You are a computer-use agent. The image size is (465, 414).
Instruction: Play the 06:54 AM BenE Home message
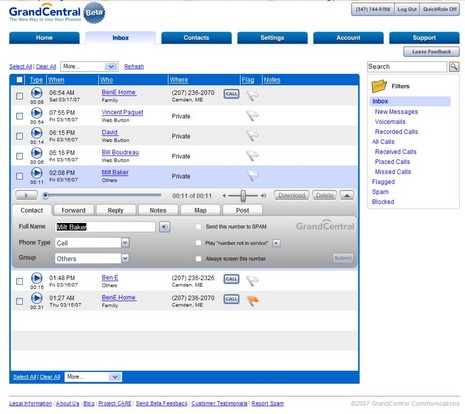click(x=37, y=93)
